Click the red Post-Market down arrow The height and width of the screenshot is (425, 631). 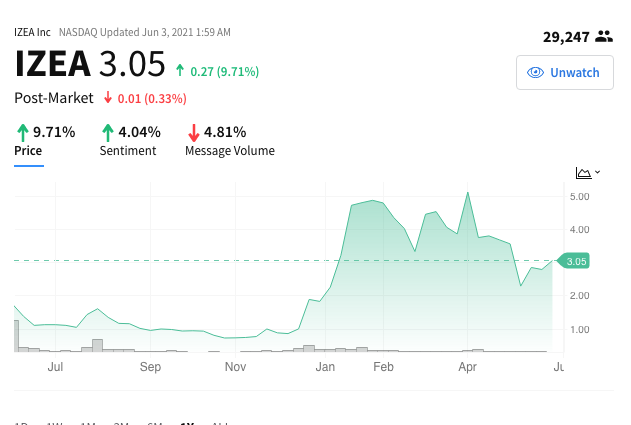tap(108, 97)
